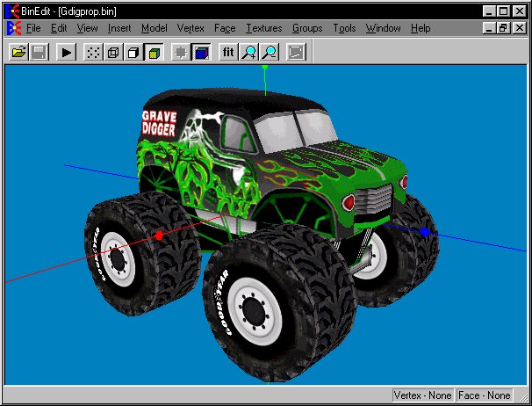The height and width of the screenshot is (406, 532).
Task: Switch to wireframe cube display mode
Action: pyautogui.click(x=112, y=53)
